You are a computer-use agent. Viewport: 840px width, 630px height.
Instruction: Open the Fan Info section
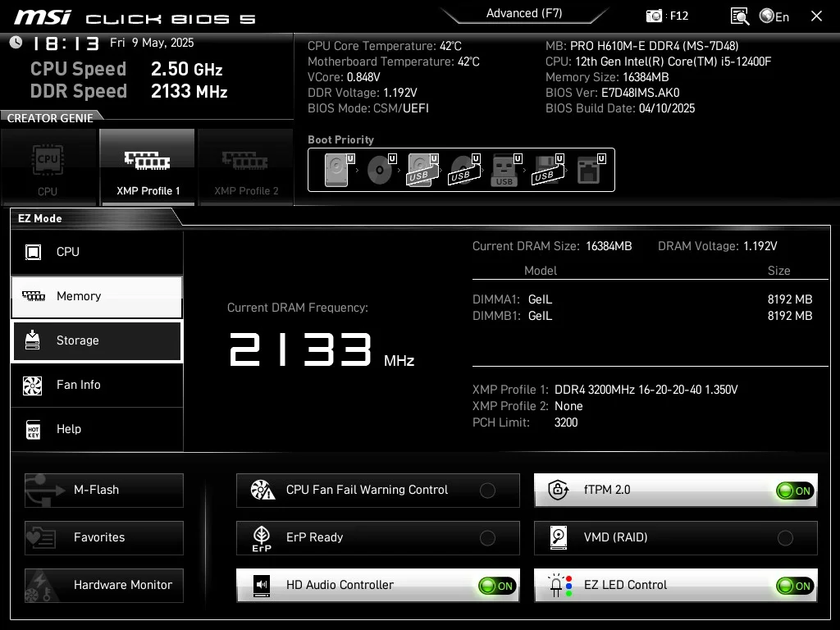pos(97,385)
